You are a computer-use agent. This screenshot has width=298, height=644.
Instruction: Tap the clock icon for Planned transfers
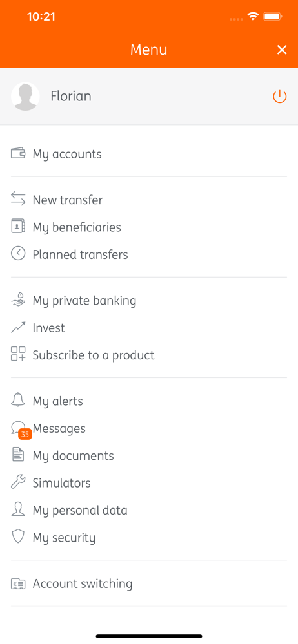[x=18, y=254]
